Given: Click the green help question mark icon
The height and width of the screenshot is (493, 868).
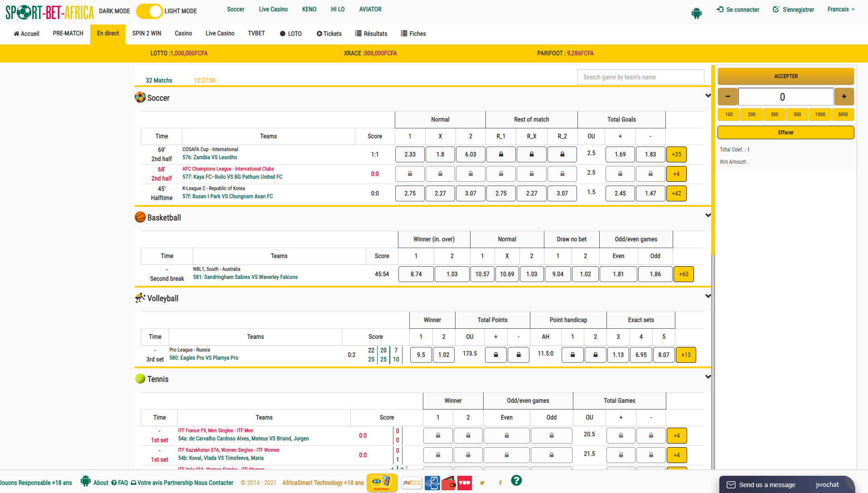Looking at the screenshot, I should (x=516, y=480).
